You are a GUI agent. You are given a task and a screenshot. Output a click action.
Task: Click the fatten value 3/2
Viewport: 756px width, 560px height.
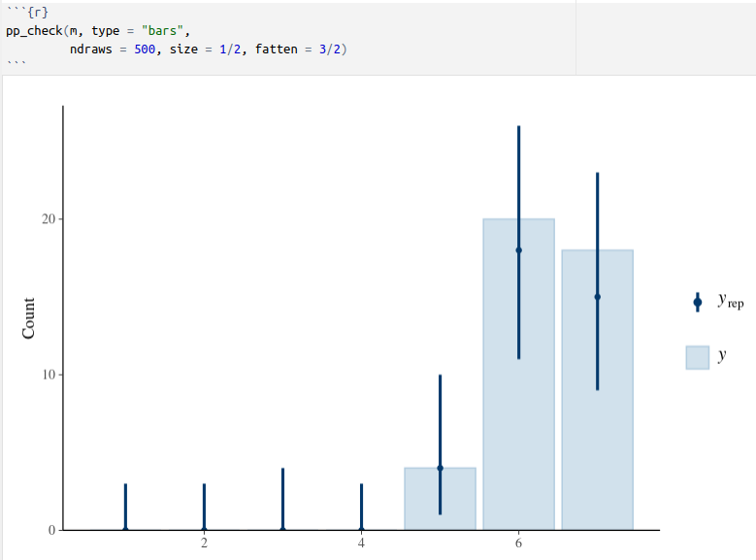330,49
